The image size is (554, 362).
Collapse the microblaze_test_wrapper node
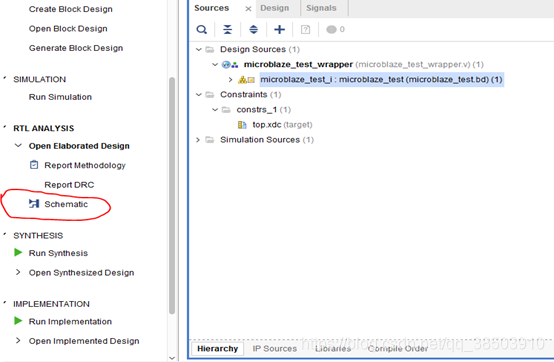click(215, 64)
